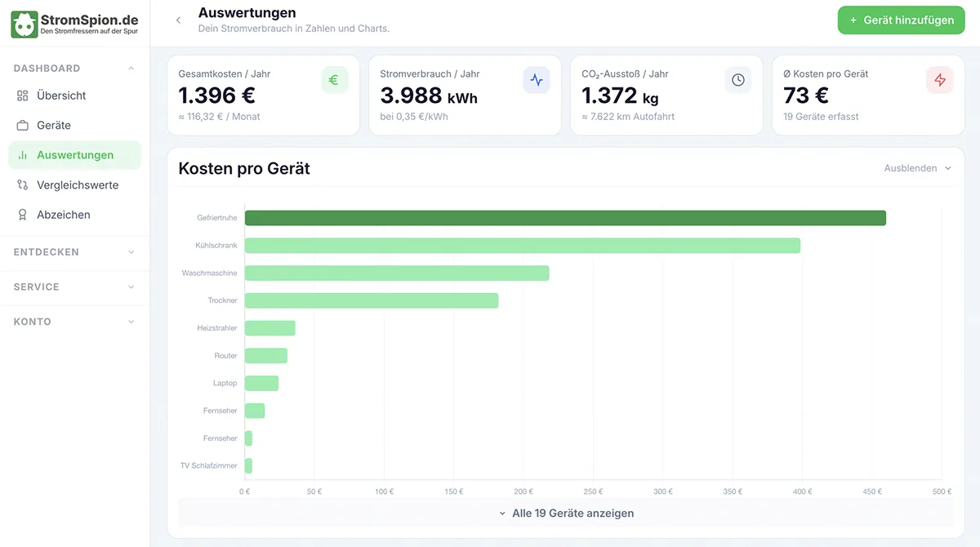The width and height of the screenshot is (980, 547).
Task: Click the lightning icon on Kosten pro Gerät card
Action: 940,80
